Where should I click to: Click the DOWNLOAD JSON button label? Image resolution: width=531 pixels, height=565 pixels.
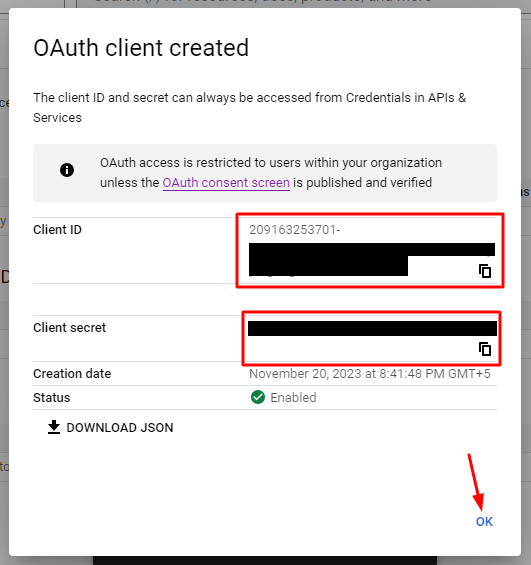tap(120, 428)
